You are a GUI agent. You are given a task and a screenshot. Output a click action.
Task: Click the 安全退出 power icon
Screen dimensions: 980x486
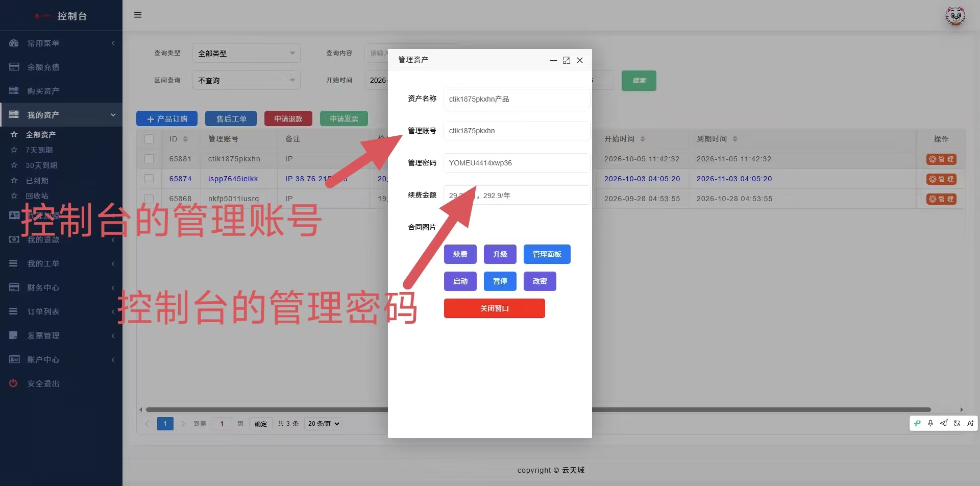coord(14,383)
